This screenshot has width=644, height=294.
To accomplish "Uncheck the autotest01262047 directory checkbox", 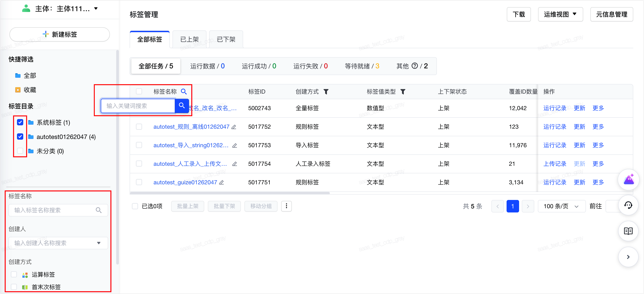I will coord(20,136).
